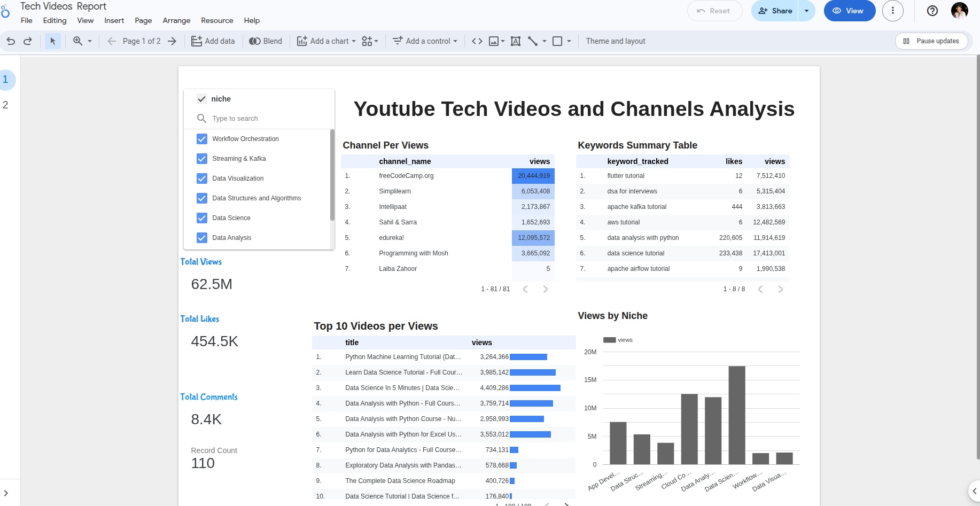This screenshot has height=506, width=980.
Task: Insert an image using the image icon
Action: point(494,41)
